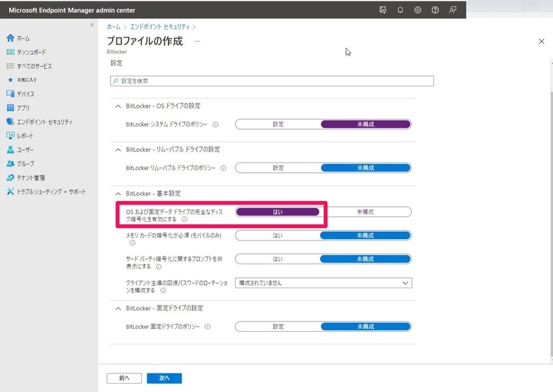The image size is (553, 392).
Task: Open settings gear in header
Action: click(x=418, y=10)
